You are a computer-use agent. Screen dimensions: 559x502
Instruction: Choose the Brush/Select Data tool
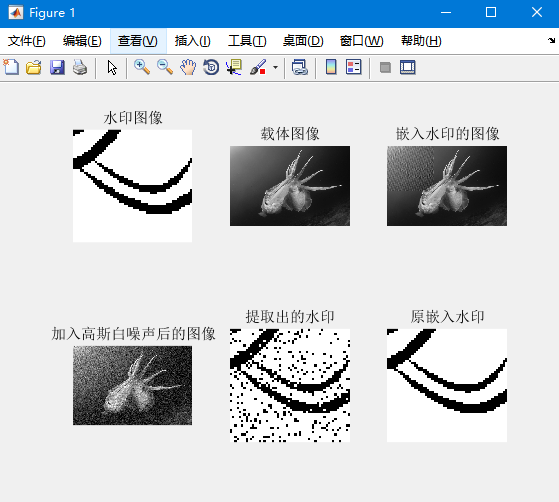point(258,67)
